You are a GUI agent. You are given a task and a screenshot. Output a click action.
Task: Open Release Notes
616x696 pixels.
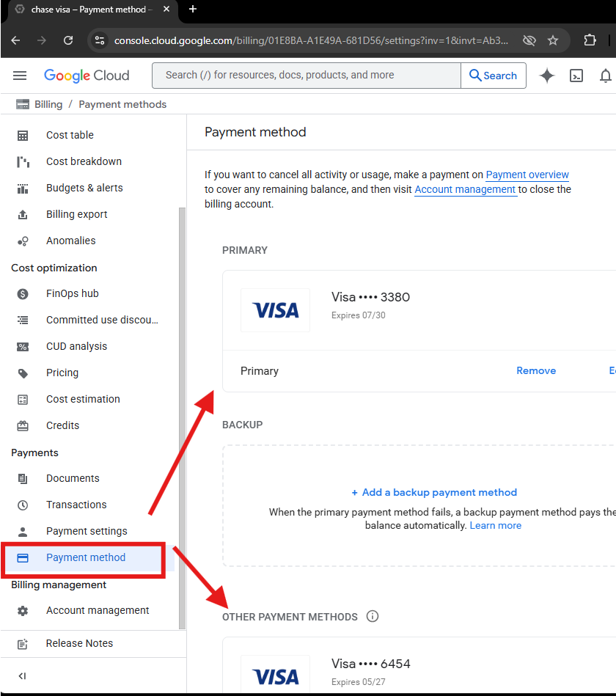pyautogui.click(x=79, y=644)
